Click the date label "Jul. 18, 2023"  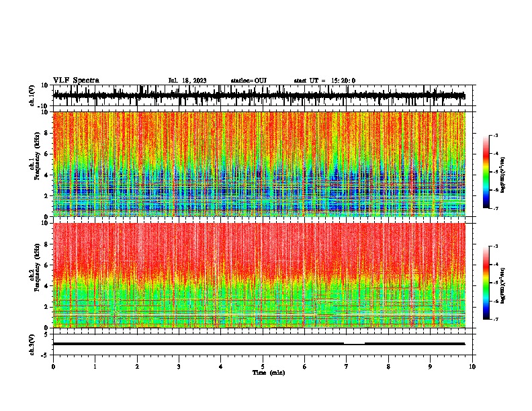point(187,81)
